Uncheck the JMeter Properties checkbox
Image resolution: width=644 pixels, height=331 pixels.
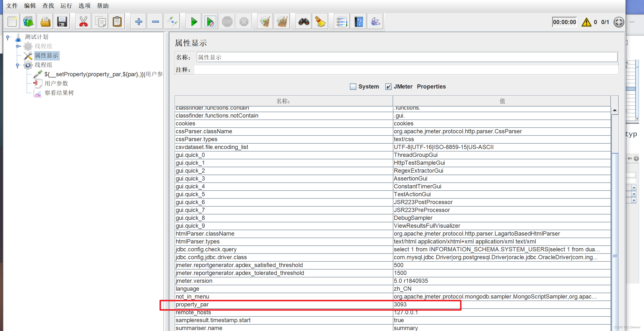point(388,87)
